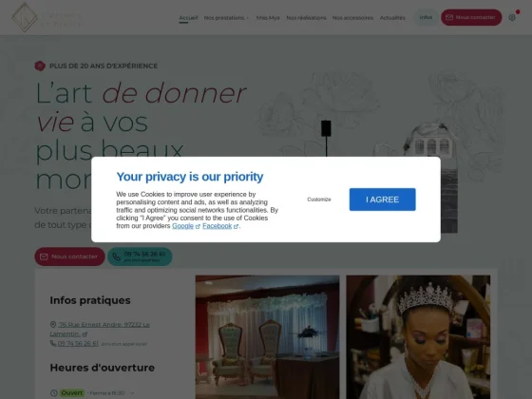Click Customize in the privacy dialog
The width and height of the screenshot is (532, 399).
click(319, 199)
